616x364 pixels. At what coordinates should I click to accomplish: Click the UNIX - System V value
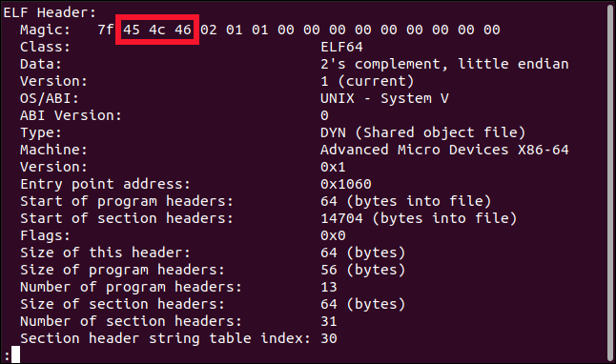click(384, 98)
